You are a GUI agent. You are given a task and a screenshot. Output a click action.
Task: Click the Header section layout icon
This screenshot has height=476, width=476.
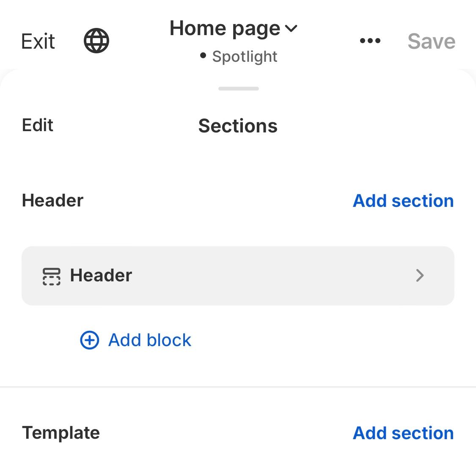pos(52,276)
